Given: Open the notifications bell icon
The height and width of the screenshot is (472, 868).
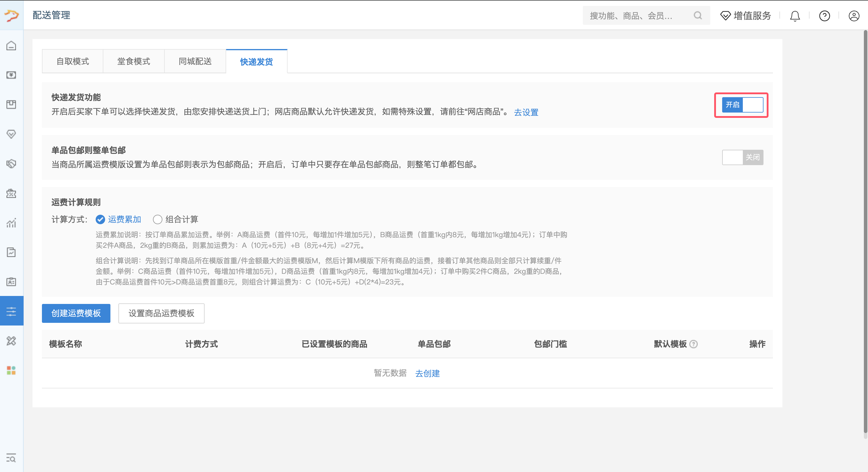Looking at the screenshot, I should point(795,16).
